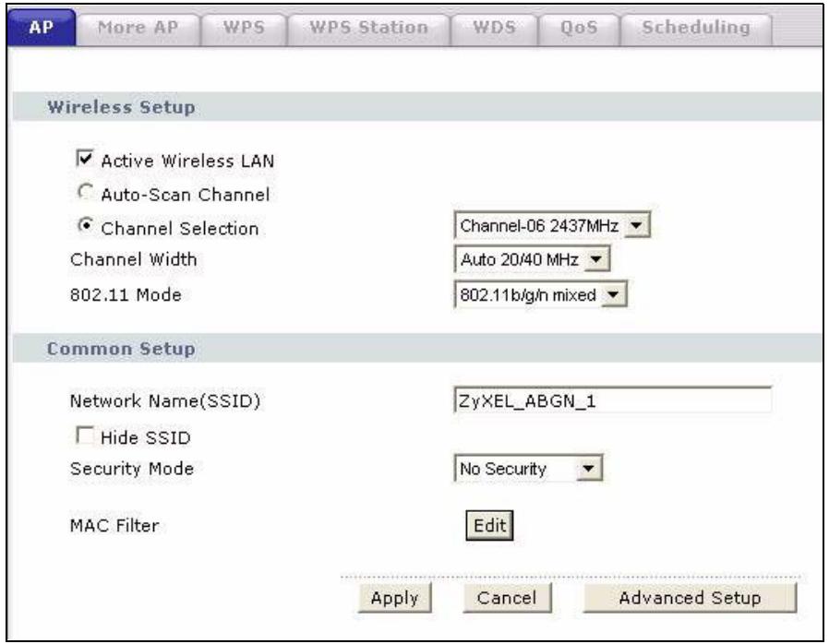The height and width of the screenshot is (644, 829).
Task: Click the Common Setup section heading
Action: (x=121, y=349)
